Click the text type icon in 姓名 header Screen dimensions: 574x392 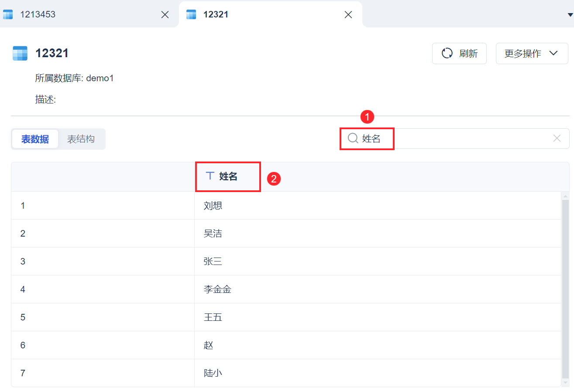click(210, 176)
